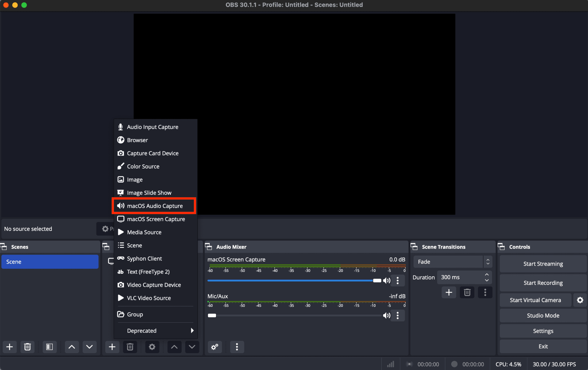Screen dimensions: 588x370
Task: Click Start Streaming button
Action: (543, 264)
